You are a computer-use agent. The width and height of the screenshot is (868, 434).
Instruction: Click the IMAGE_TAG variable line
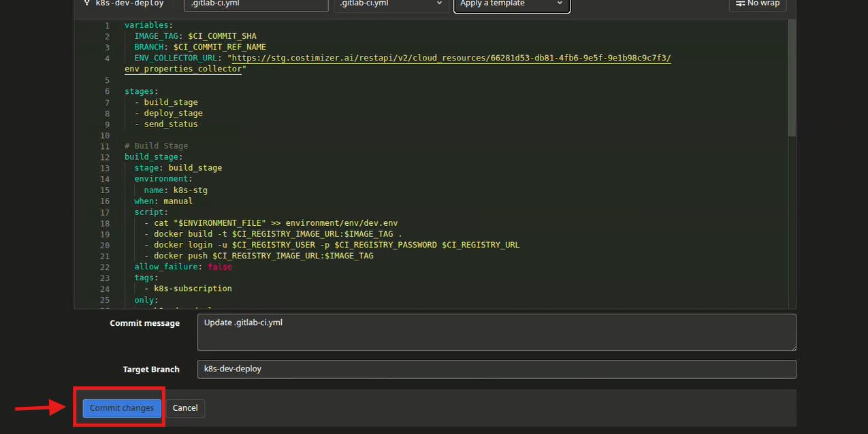(195, 36)
